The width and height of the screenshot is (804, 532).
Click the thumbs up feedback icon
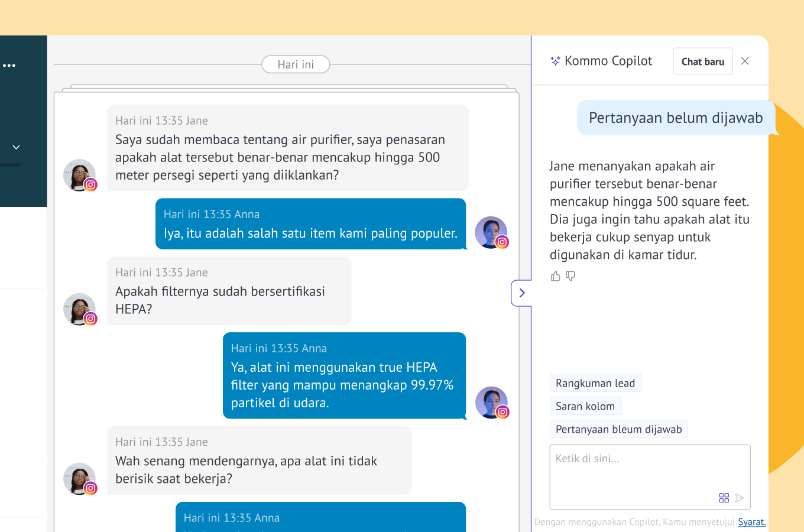[555, 276]
